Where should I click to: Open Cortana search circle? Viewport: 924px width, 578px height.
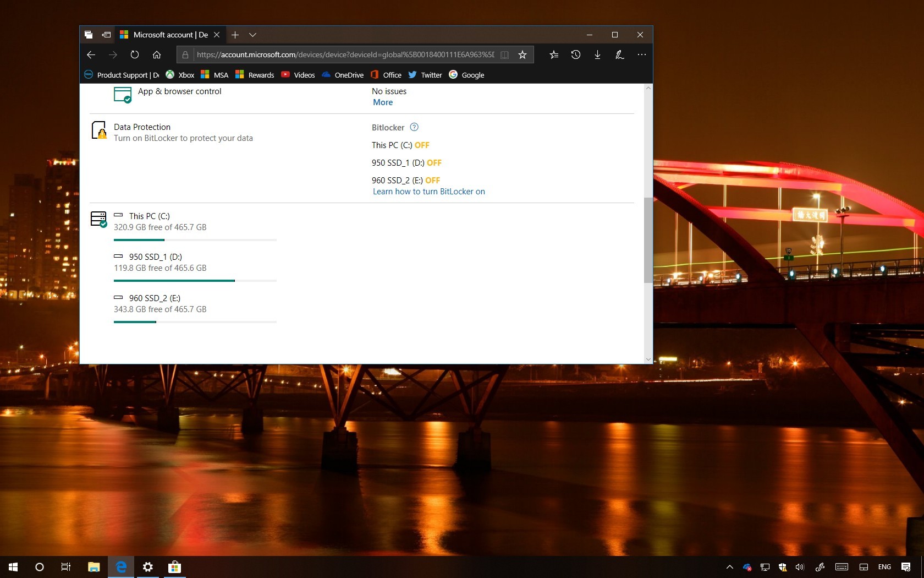(40, 567)
